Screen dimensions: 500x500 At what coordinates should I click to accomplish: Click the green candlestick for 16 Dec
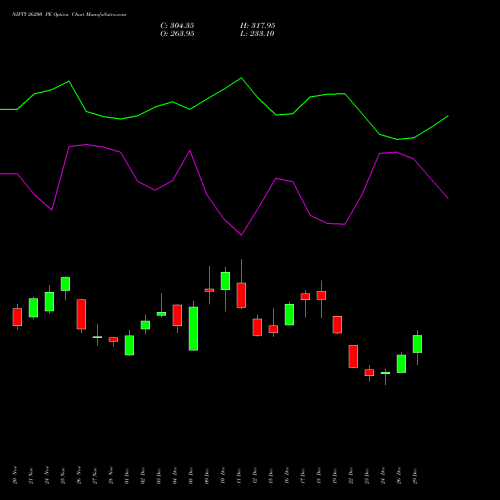click(x=289, y=315)
